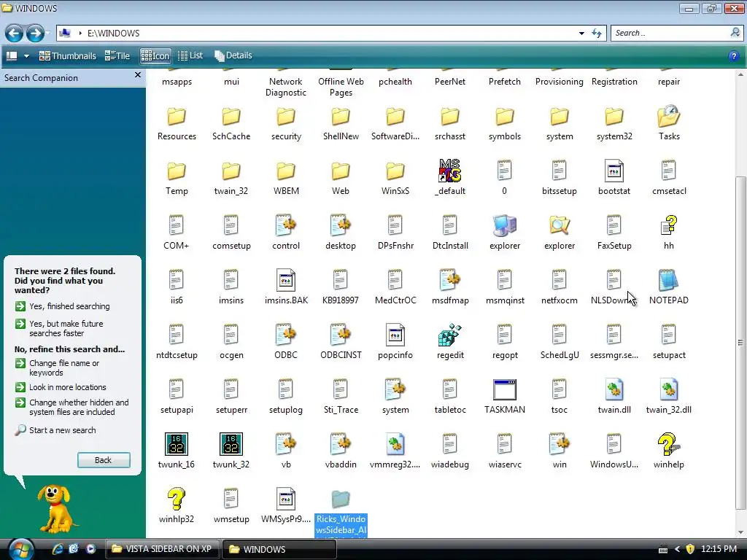This screenshot has height=560, width=747.
Task: Click the refresh arrows beside address bar
Action: (x=597, y=33)
